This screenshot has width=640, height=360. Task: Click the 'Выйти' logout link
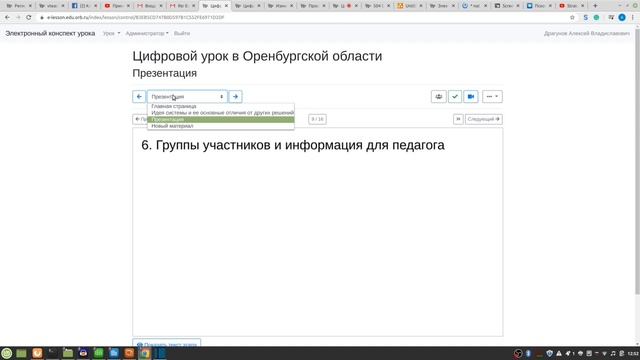tap(182, 33)
